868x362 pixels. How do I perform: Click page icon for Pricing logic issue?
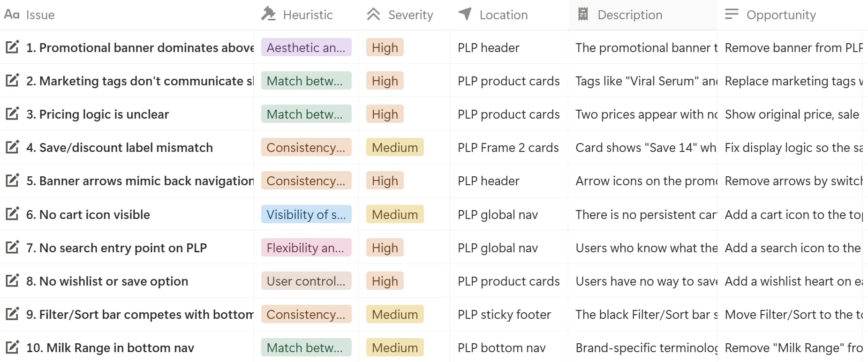(12, 113)
